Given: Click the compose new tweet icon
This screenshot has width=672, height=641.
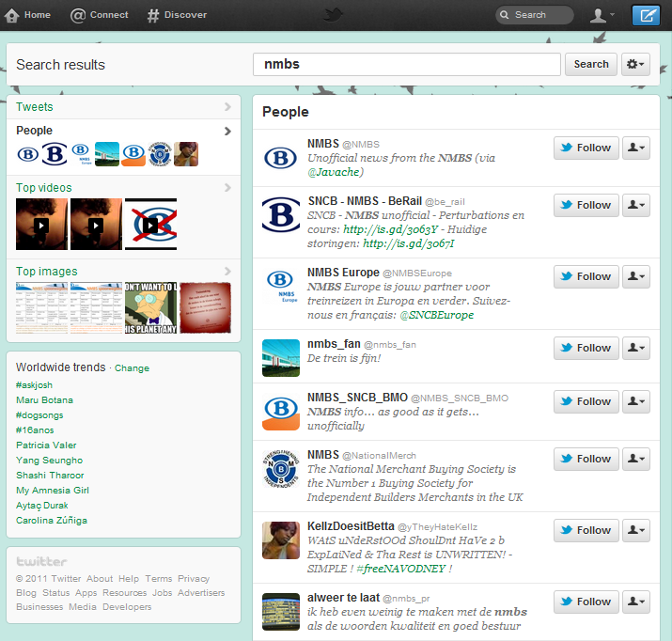Looking at the screenshot, I should coord(646,15).
